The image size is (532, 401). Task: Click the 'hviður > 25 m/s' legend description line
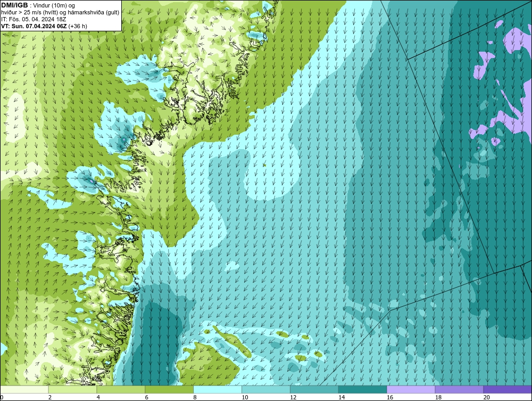point(60,12)
